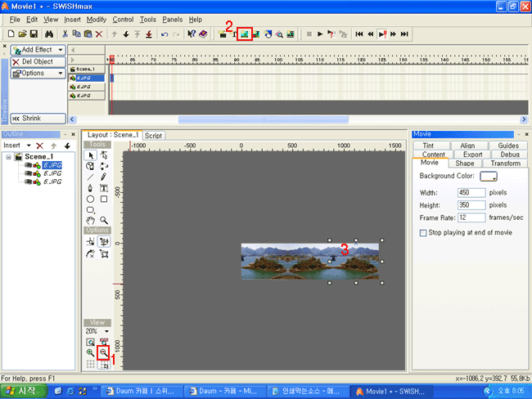The image size is (532, 399).
Task: Select the magnifier Zoom tool in Tools
Action: pos(104,220)
